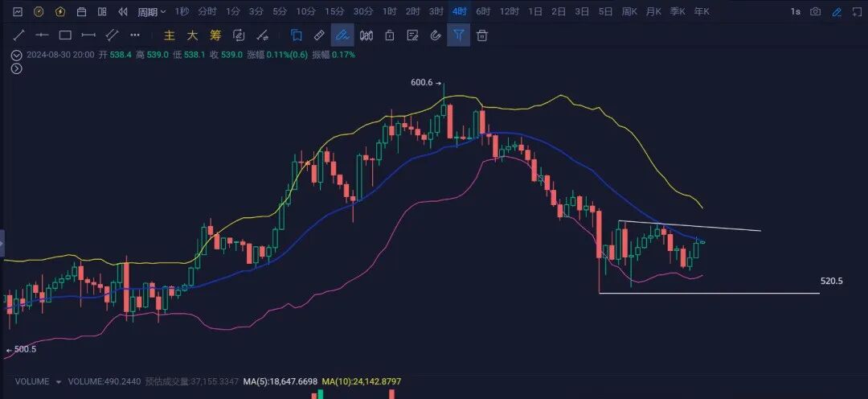Expand the circled right-arrow below date
This screenshot has width=868, height=399.
[17, 68]
